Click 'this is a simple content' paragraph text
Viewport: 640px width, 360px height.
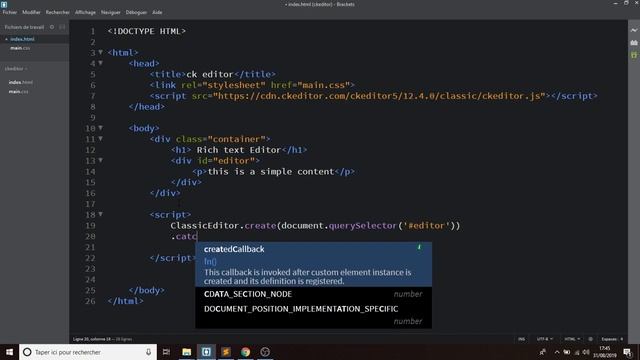271,171
